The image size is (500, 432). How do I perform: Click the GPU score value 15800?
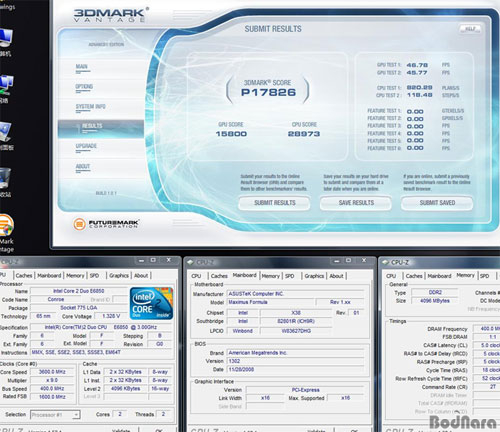[231, 134]
